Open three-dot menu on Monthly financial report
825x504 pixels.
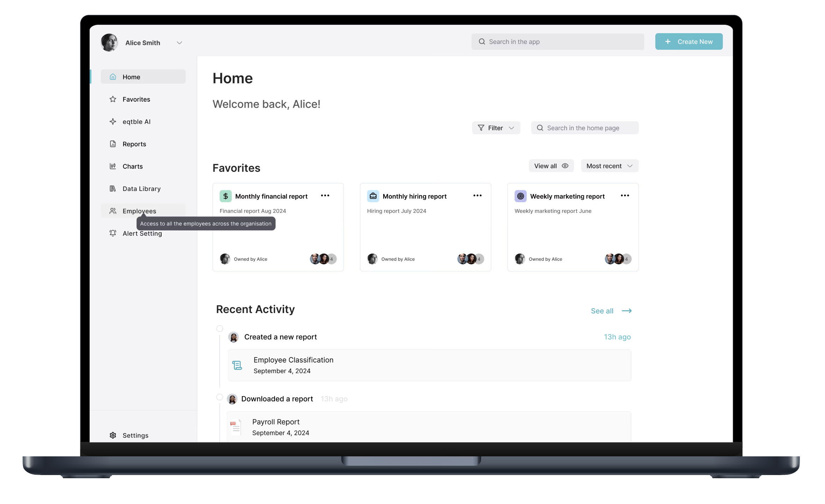click(325, 196)
